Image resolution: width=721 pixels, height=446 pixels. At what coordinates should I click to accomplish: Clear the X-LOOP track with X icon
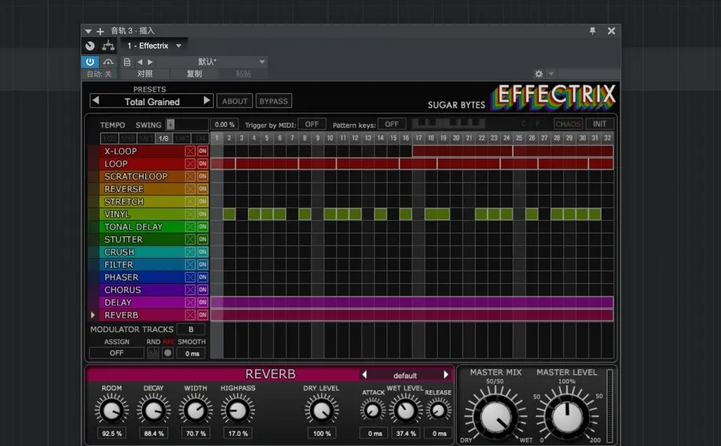[x=190, y=151]
